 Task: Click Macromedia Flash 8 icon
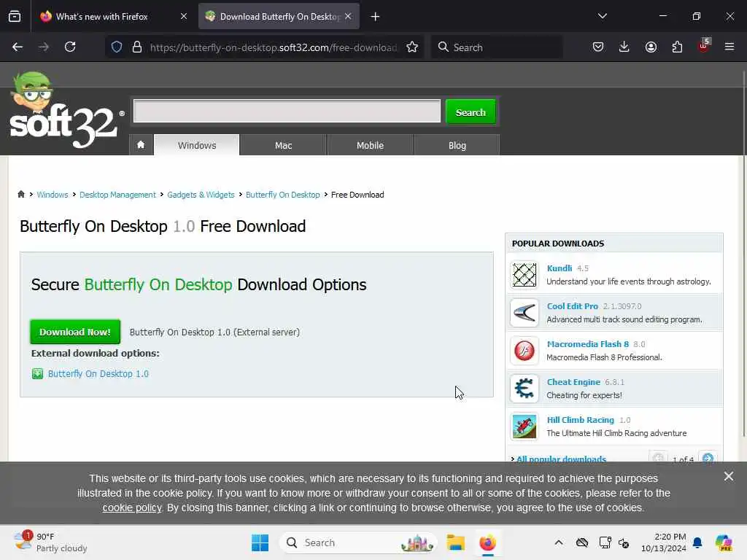524,351
